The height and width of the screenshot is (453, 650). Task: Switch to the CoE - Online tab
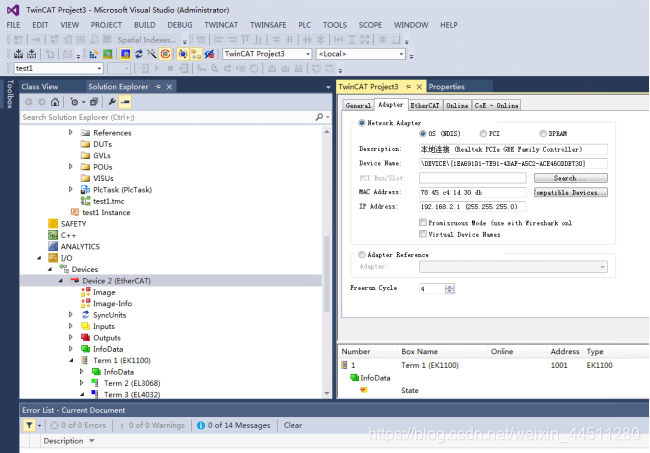[496, 106]
